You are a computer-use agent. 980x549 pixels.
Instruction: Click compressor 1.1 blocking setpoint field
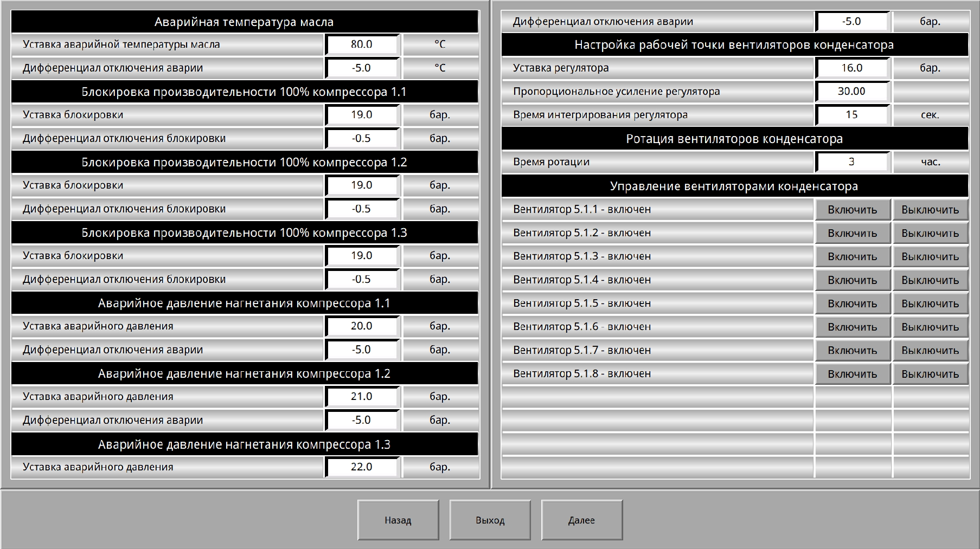click(362, 115)
